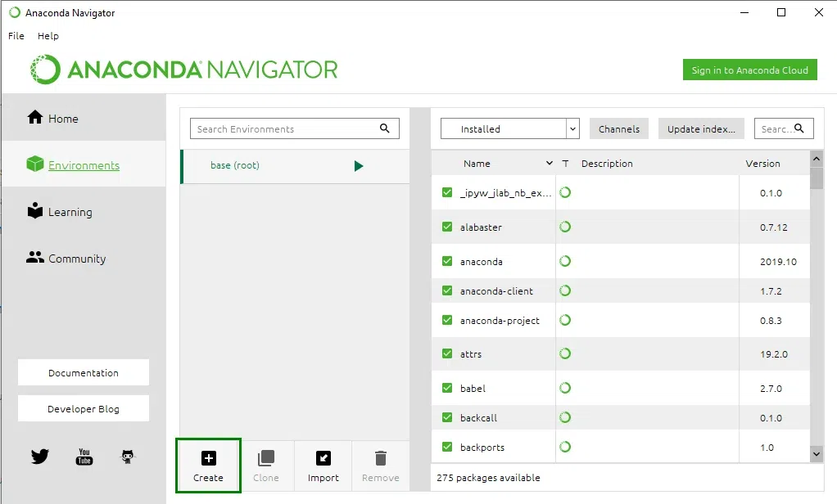The height and width of the screenshot is (504, 837).
Task: Open the Documentation button
Action: (x=84, y=372)
